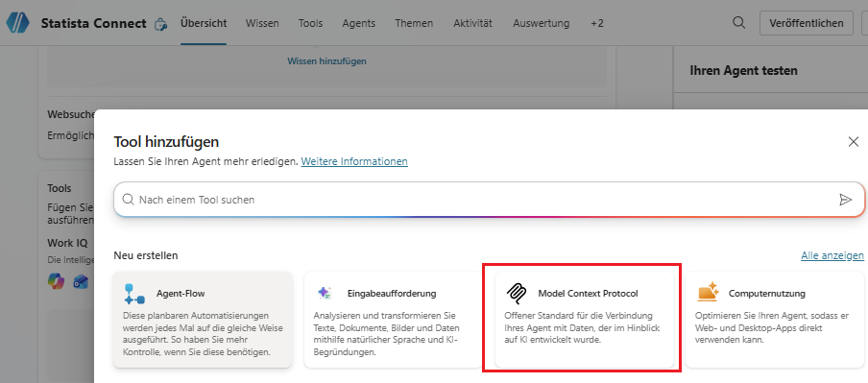Image resolution: width=868 pixels, height=383 pixels.
Task: Click the Ihren Agent testen heading
Action: pos(743,70)
